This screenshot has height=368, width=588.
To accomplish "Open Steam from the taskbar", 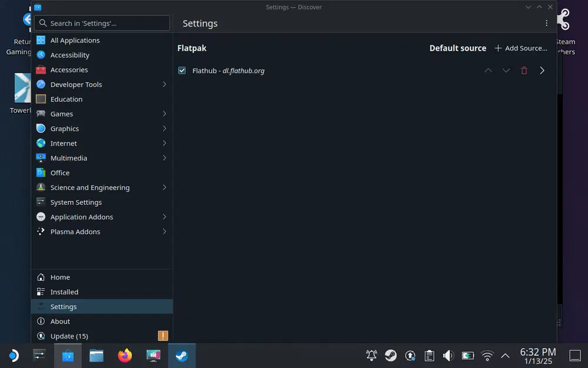I will coord(182,355).
